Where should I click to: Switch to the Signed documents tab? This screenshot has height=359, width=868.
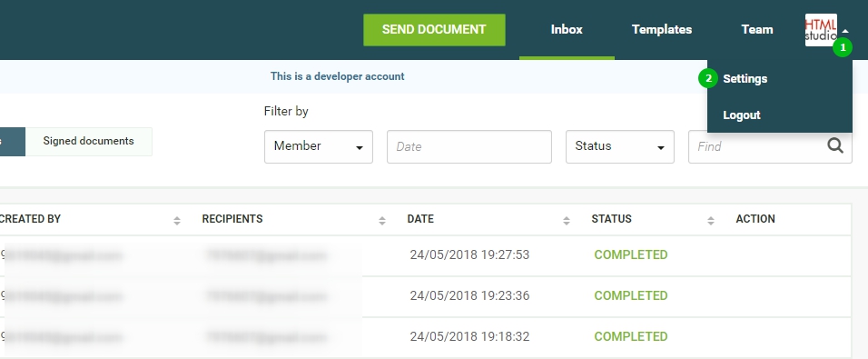click(89, 141)
